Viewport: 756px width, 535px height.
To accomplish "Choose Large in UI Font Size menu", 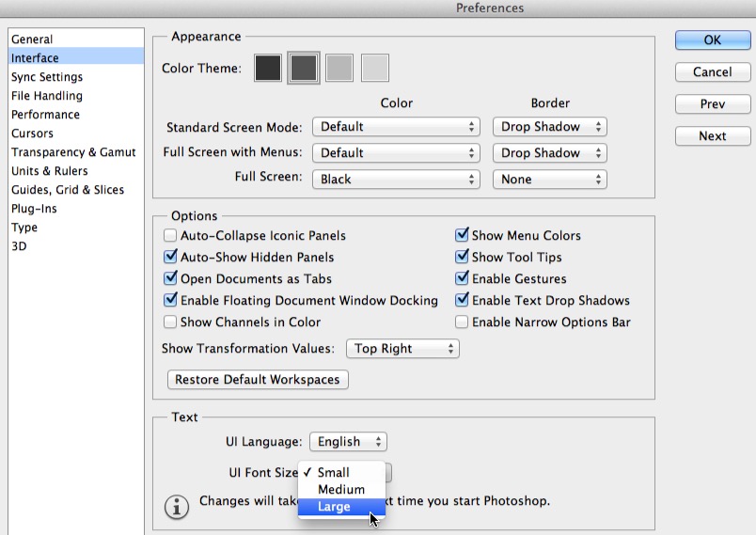I will (341, 507).
